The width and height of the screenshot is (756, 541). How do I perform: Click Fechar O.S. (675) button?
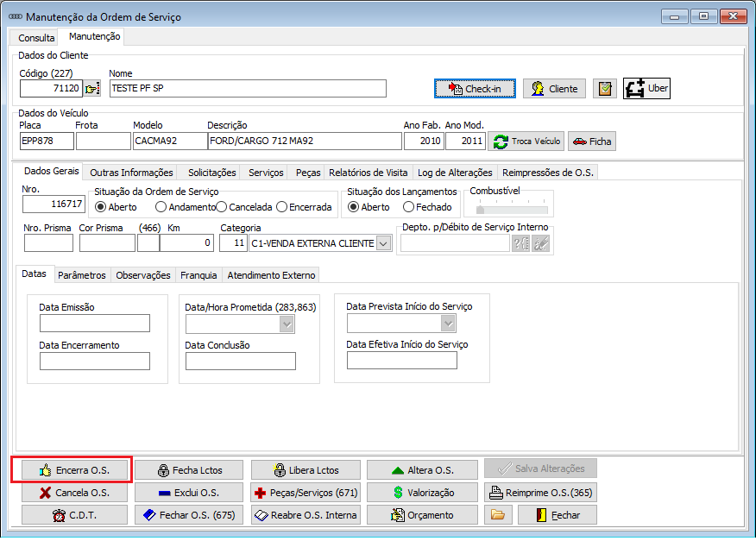[x=189, y=515]
